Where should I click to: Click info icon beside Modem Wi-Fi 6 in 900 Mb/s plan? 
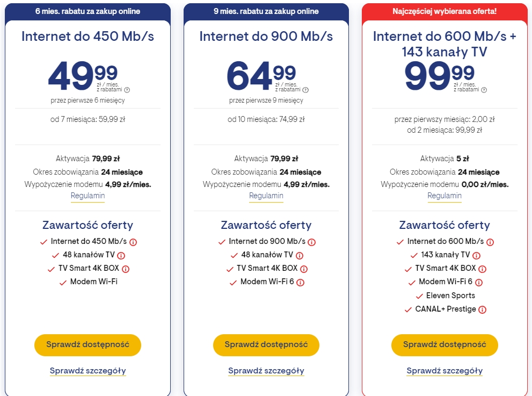click(301, 283)
